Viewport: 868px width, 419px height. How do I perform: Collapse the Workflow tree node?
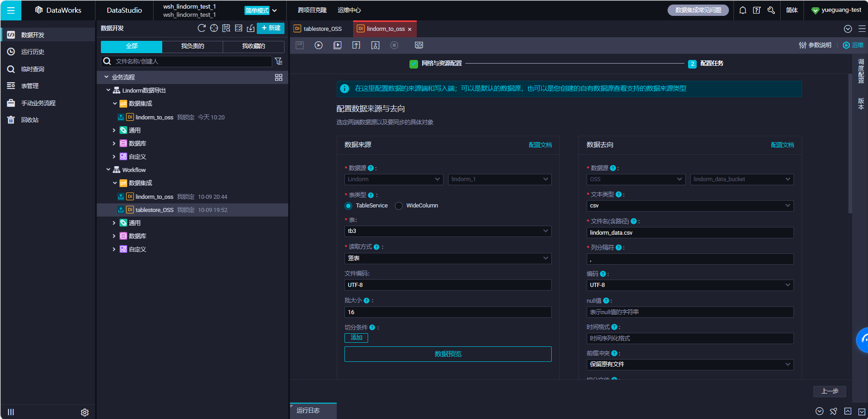tap(108, 170)
